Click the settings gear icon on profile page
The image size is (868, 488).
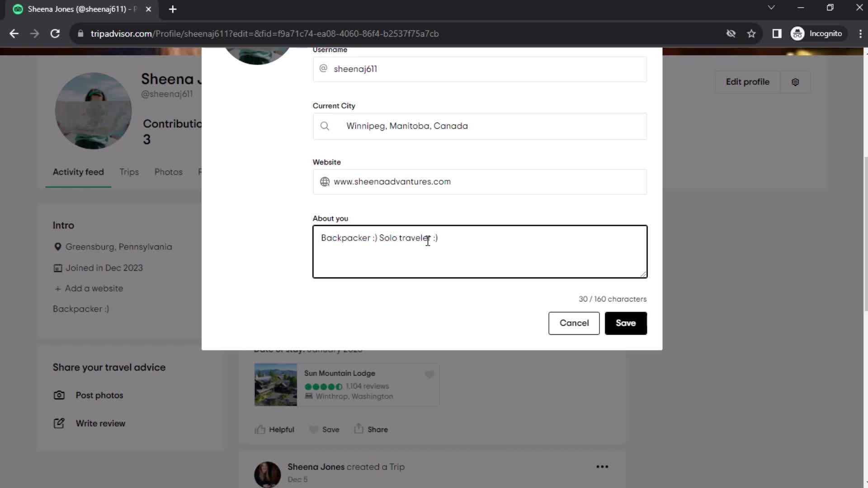(x=795, y=82)
